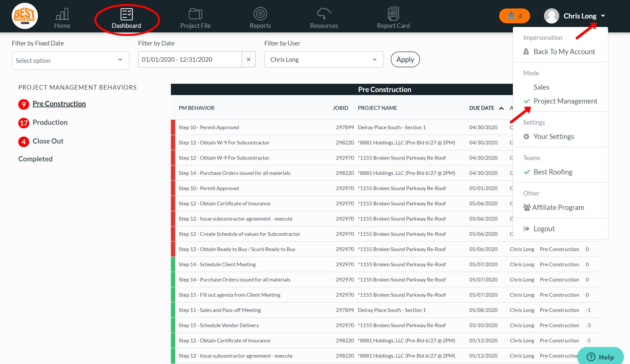Clear the date range with the X

(x=248, y=59)
